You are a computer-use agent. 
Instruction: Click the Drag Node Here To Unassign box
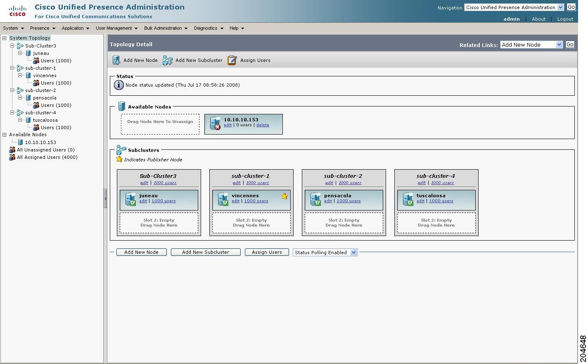(x=160, y=124)
